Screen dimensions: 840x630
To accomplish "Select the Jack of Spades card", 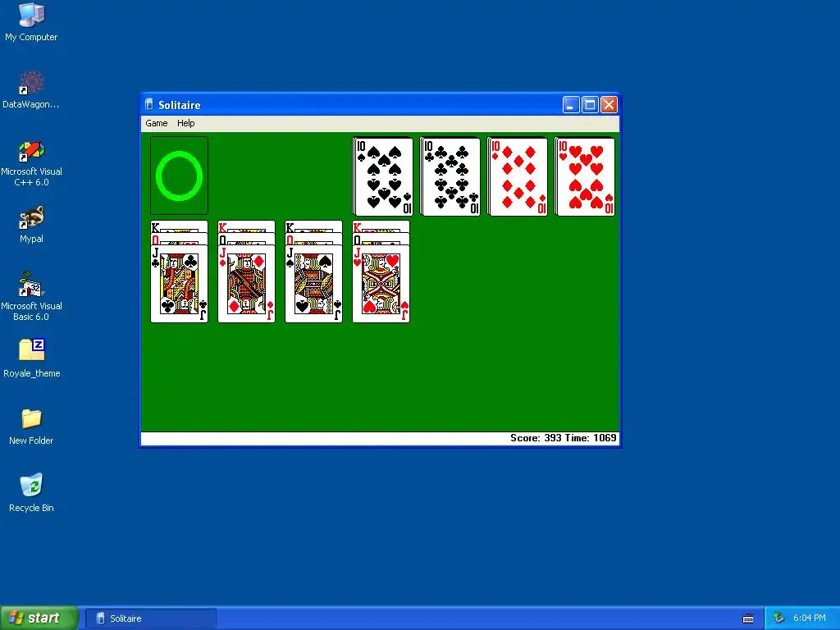I will (x=313, y=283).
